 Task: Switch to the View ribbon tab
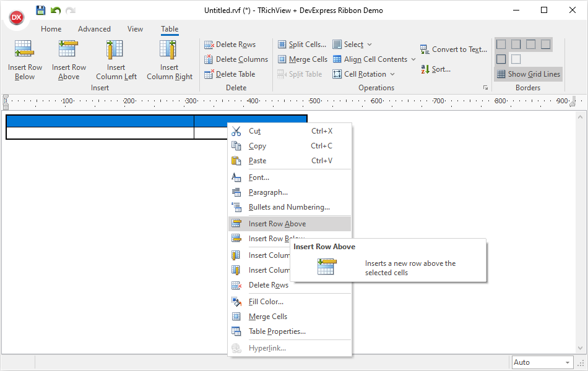coord(135,29)
